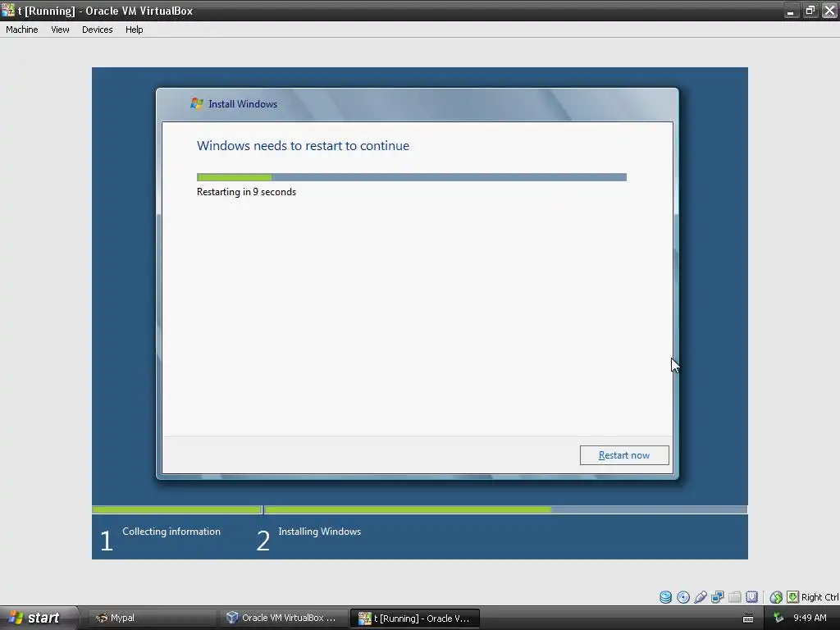The width and height of the screenshot is (840, 630).
Task: Restore down the VirtualBox VM window
Action: [x=810, y=11]
